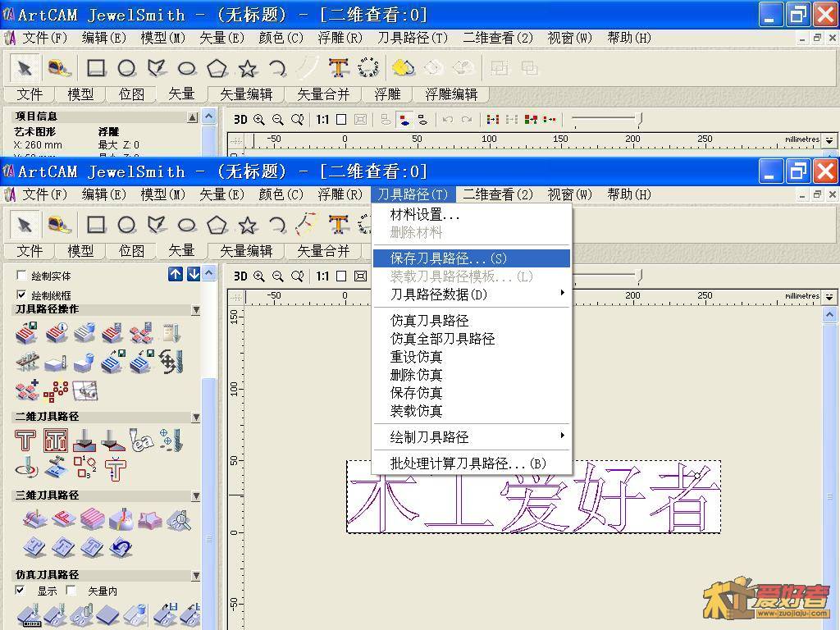Open ruler units dropdown in lower window
This screenshot has width=840, height=630.
coord(829,296)
